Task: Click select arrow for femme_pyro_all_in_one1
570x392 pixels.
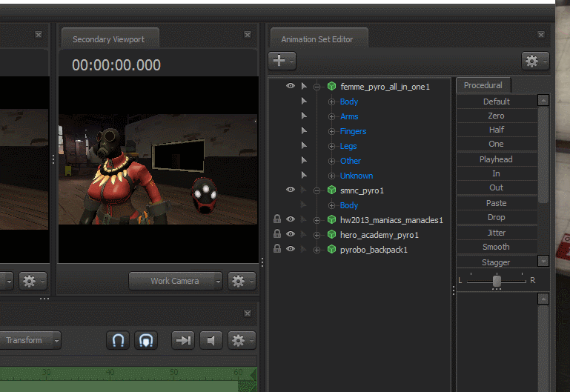Action: [x=304, y=87]
